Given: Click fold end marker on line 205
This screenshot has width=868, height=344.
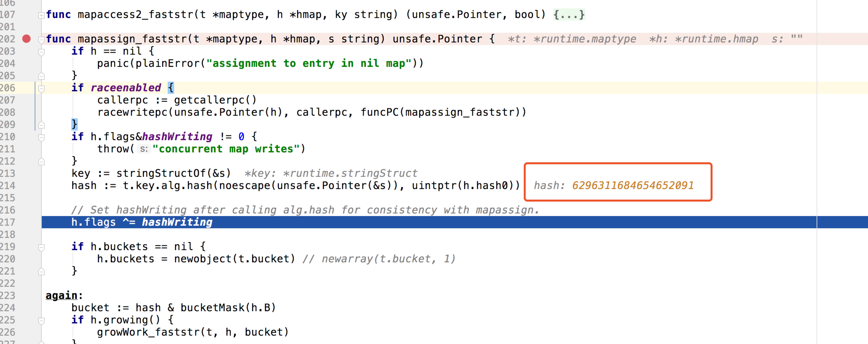Looking at the screenshot, I should coord(41,76).
